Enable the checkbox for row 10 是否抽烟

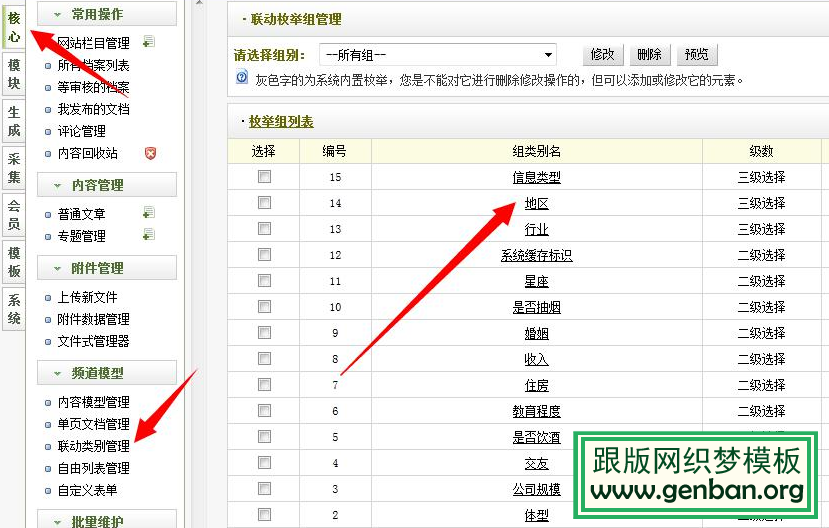[264, 307]
